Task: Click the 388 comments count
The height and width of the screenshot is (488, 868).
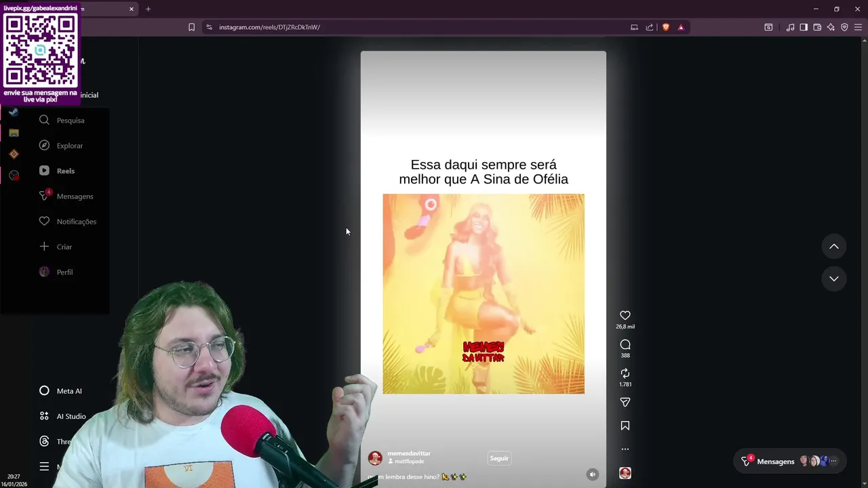Action: pyautogui.click(x=625, y=356)
